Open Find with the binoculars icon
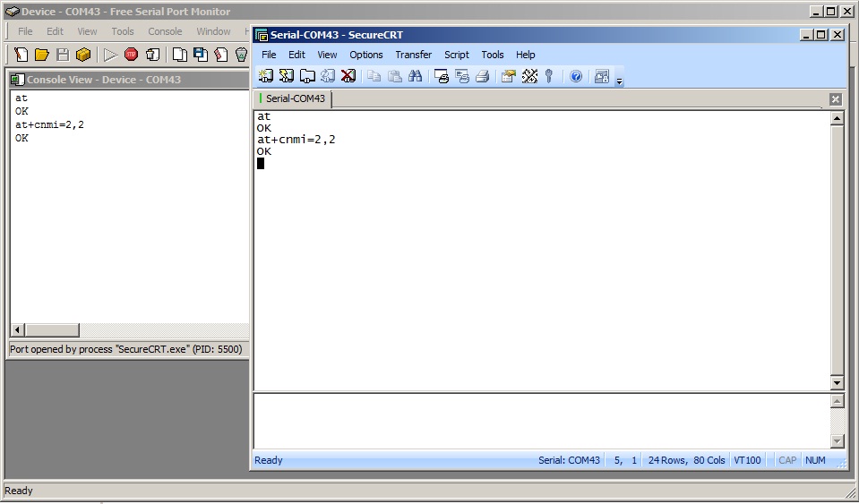This screenshot has width=859, height=504. point(416,76)
